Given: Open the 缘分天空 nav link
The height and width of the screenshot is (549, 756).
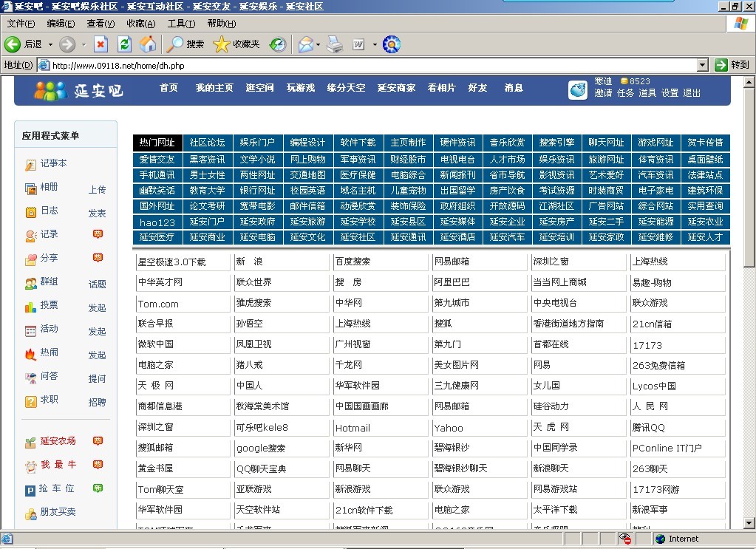Looking at the screenshot, I should pos(346,88).
